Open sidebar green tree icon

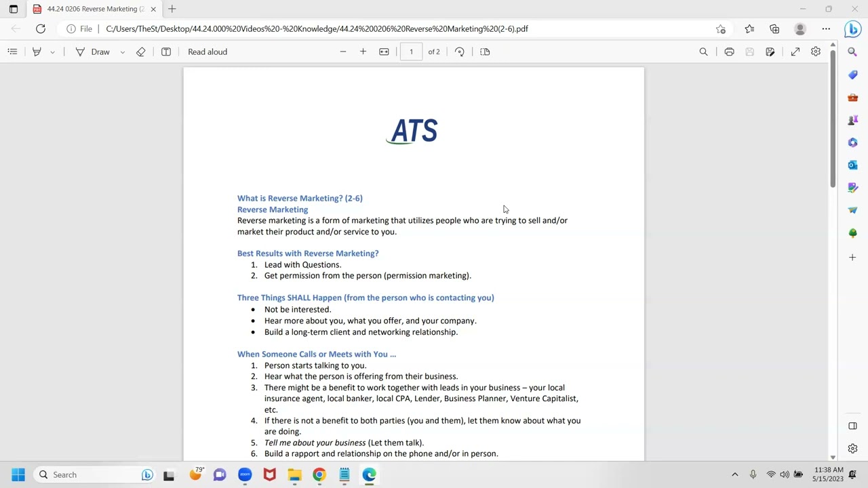tap(852, 232)
